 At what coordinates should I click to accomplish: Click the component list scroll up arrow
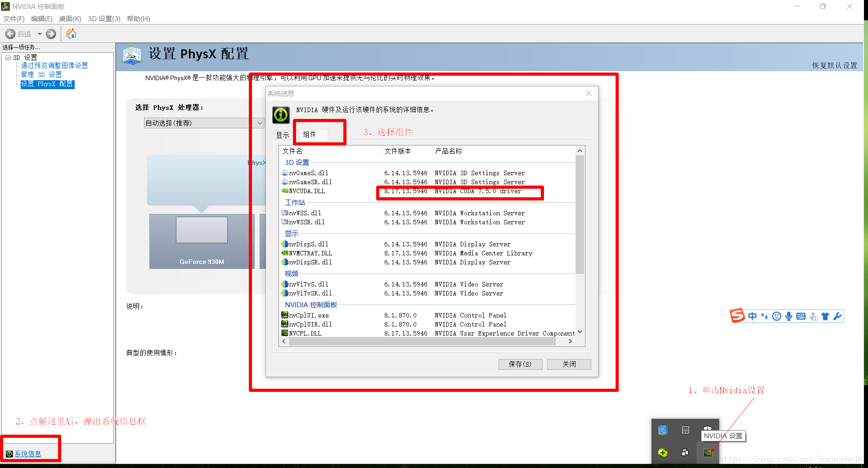[580, 151]
